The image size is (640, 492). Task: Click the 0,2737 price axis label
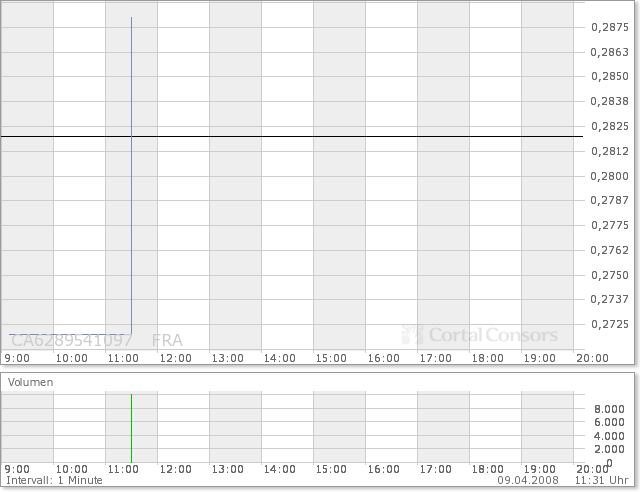[610, 299]
